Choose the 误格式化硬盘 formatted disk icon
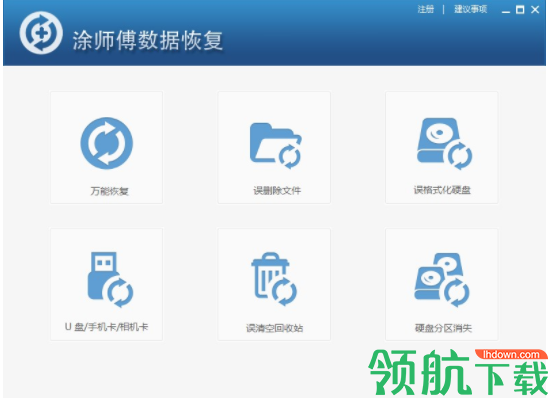 point(444,144)
